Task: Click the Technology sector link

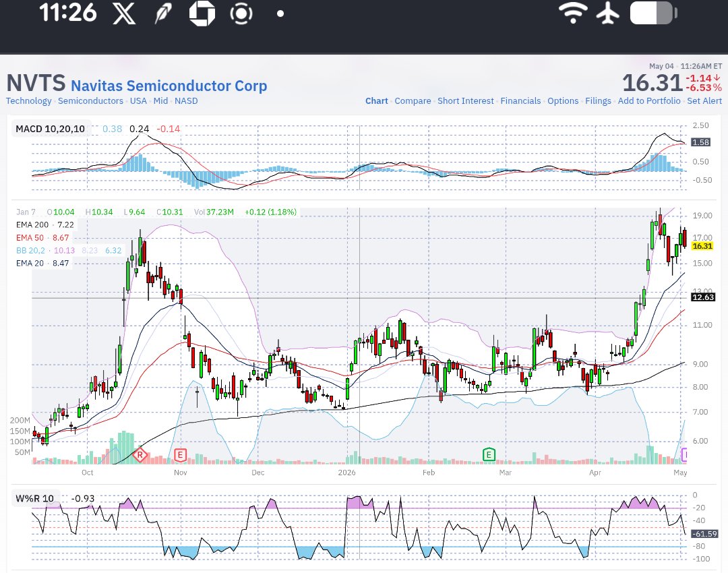Action: (x=29, y=100)
